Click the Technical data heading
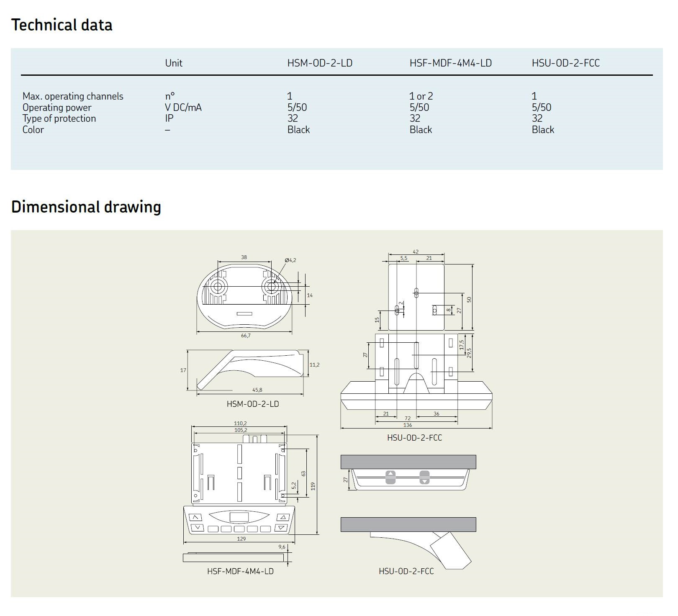Viewport: 678px width, 616px height. [x=62, y=25]
